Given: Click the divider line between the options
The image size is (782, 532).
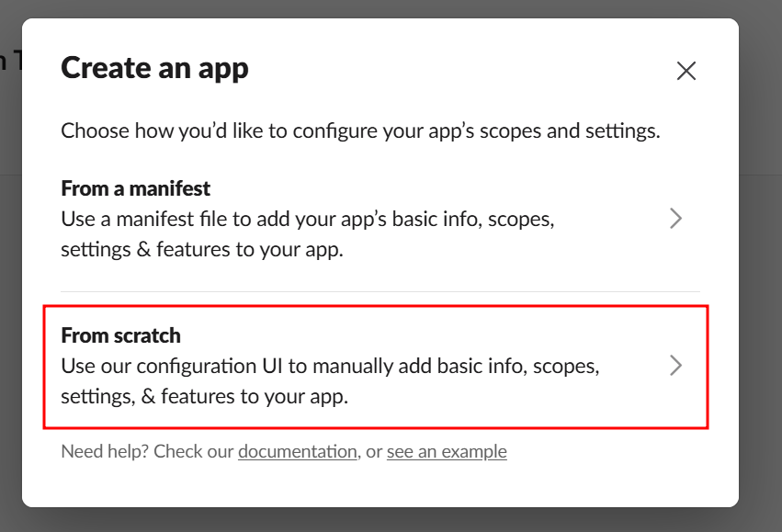Looking at the screenshot, I should click(380, 291).
